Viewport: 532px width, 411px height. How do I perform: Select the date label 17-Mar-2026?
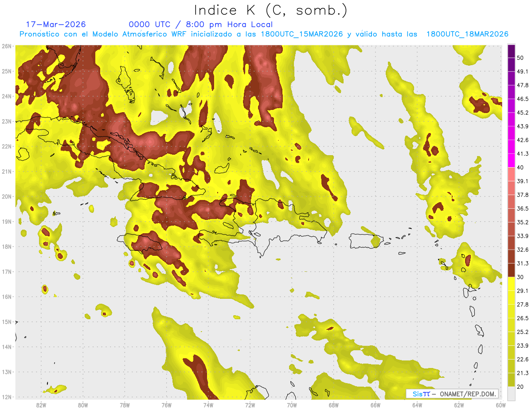click(56, 24)
